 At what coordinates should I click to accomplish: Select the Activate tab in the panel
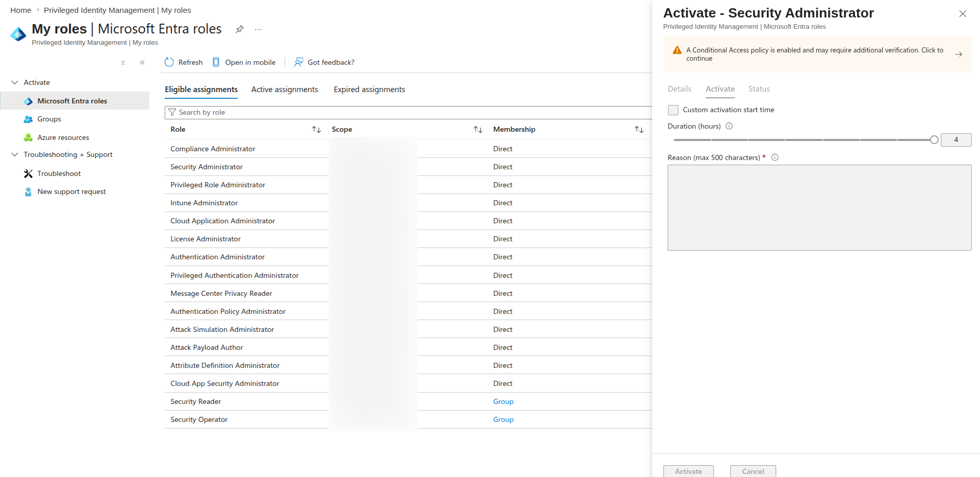pyautogui.click(x=720, y=89)
